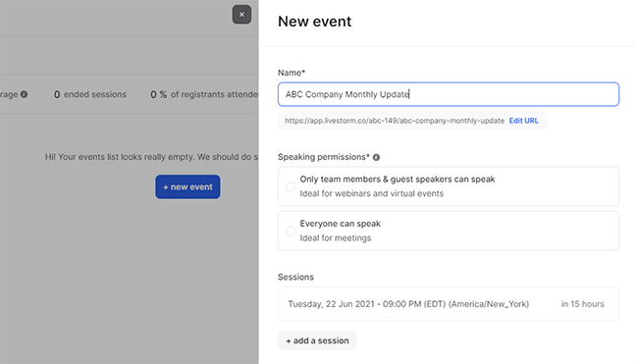
Task: Click the 'New event' heading
Action: 314,22
